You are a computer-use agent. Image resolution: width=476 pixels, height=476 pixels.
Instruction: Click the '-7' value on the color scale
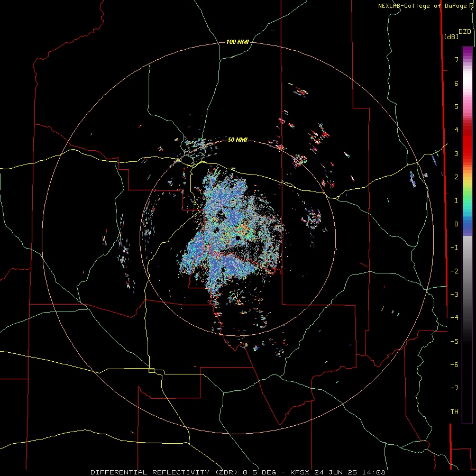click(x=454, y=388)
